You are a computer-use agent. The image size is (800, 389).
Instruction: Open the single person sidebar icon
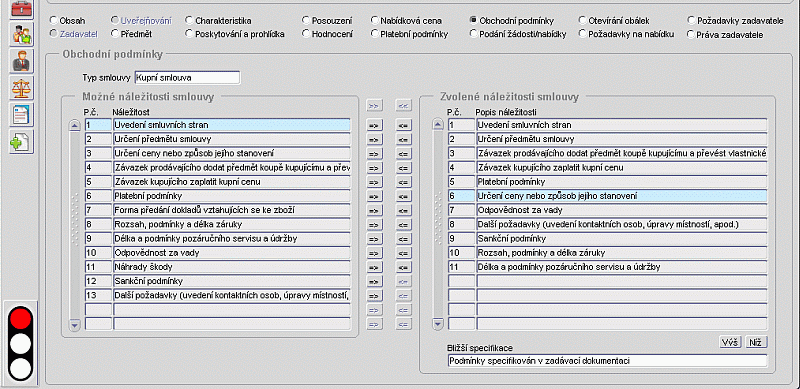click(x=21, y=61)
